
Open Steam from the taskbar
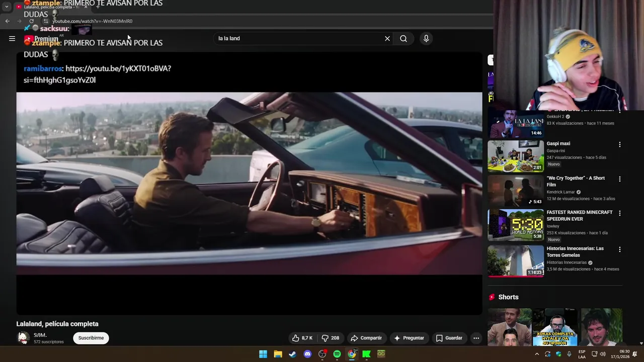[292, 354]
